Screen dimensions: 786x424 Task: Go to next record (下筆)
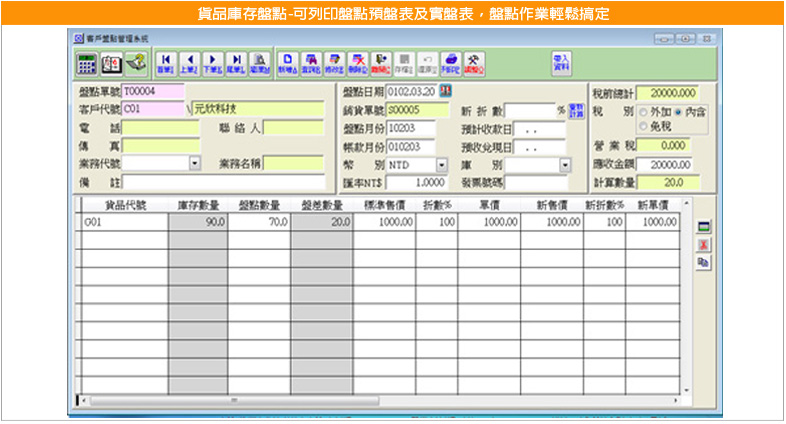[212, 63]
